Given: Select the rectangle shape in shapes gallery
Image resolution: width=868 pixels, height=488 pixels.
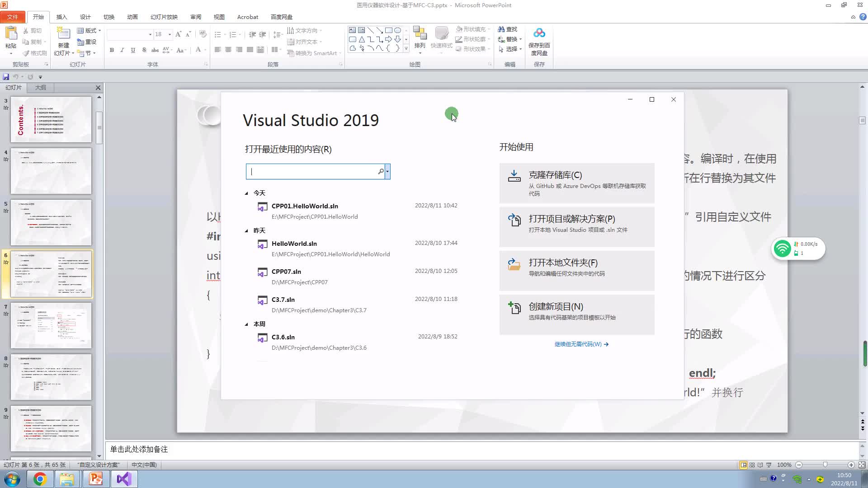Looking at the screenshot, I should click(x=388, y=30).
